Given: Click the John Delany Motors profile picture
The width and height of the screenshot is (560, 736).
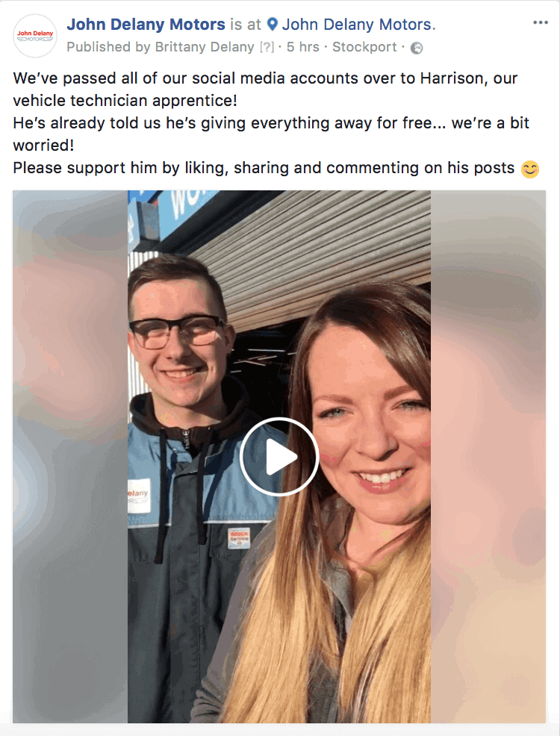Looking at the screenshot, I should coord(35,36).
